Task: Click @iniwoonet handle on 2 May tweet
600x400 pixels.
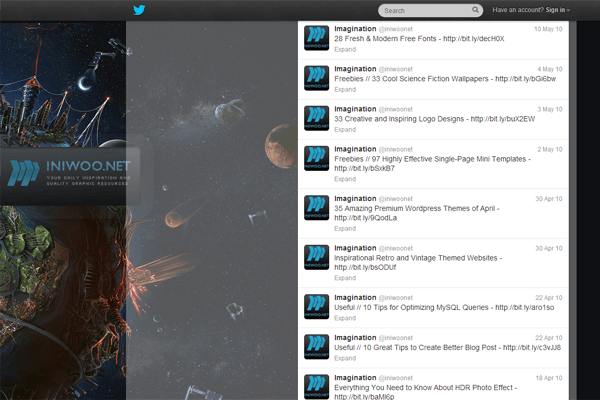Action: click(396, 150)
